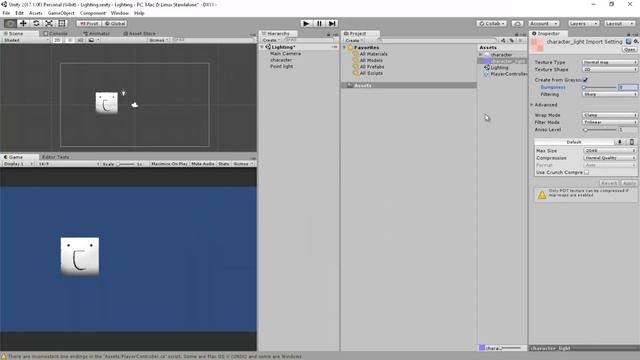Toggle scene audio button
Screen dimensions: 640x360
(x=80, y=40)
